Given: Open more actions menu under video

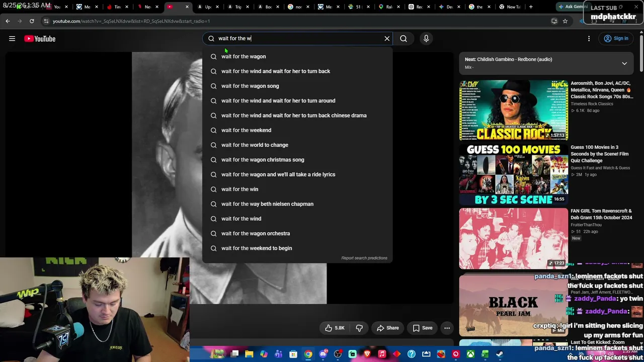Looking at the screenshot, I should (447, 328).
